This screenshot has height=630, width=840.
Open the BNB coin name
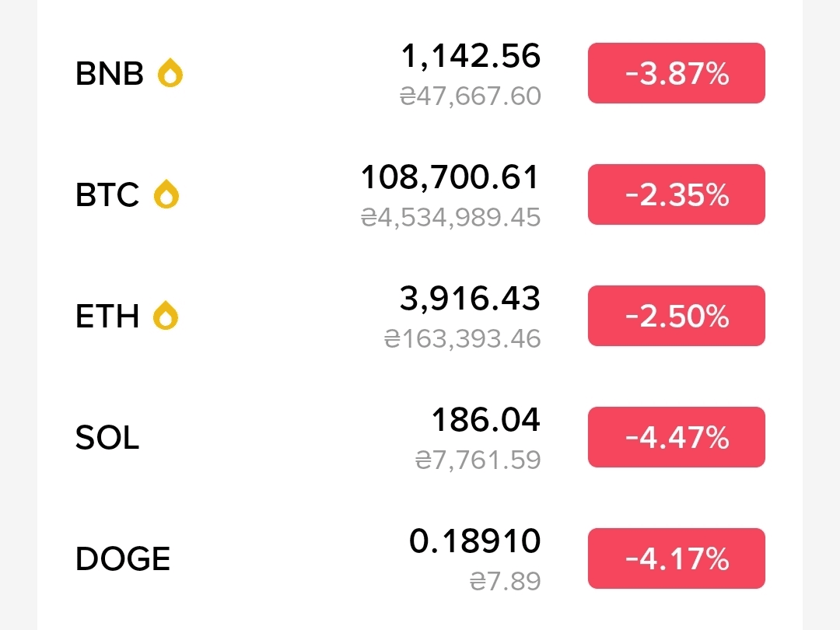click(x=110, y=74)
